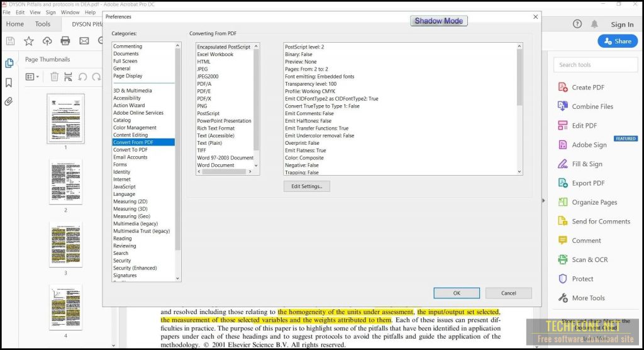Screen dimensions: 644x350
Task: Choose TIFF format in list
Action: tap(202, 150)
